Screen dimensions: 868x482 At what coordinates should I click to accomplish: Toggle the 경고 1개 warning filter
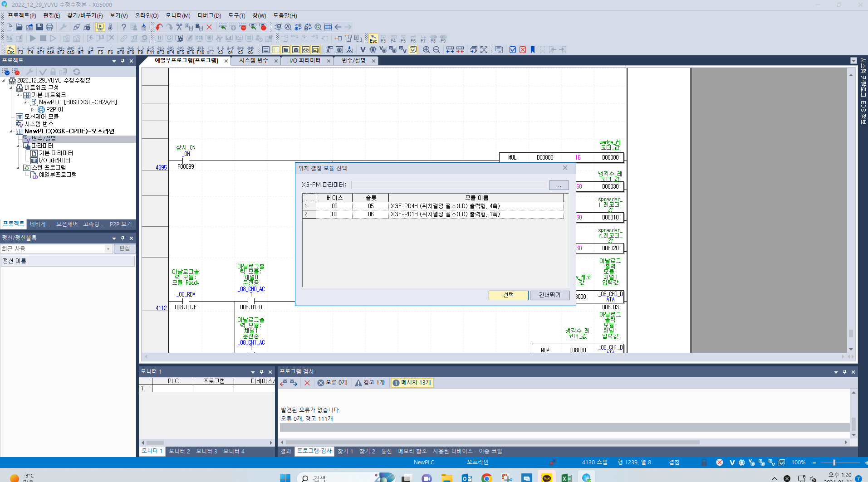tap(370, 383)
